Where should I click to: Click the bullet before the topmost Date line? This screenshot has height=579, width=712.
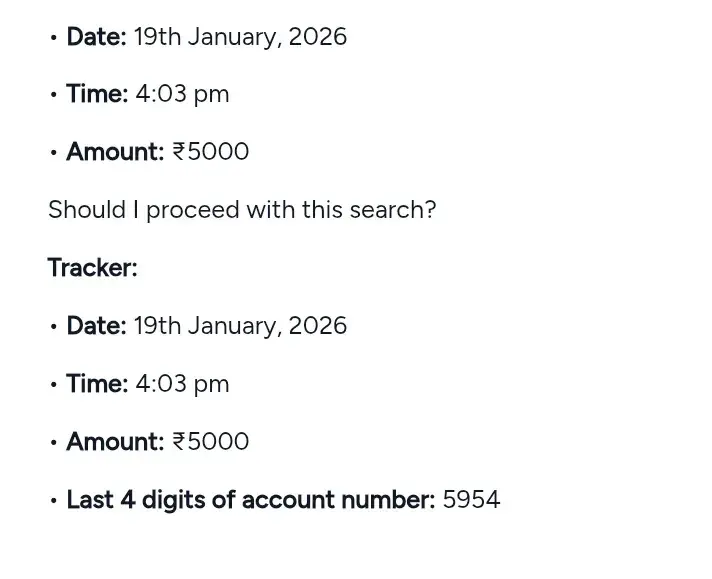click(53, 38)
